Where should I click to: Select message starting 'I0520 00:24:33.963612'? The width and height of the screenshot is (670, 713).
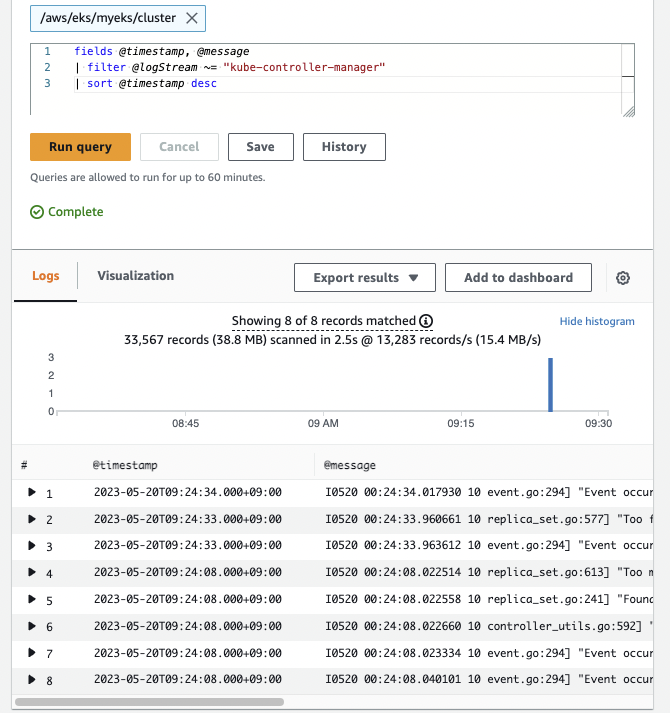click(x=489, y=545)
